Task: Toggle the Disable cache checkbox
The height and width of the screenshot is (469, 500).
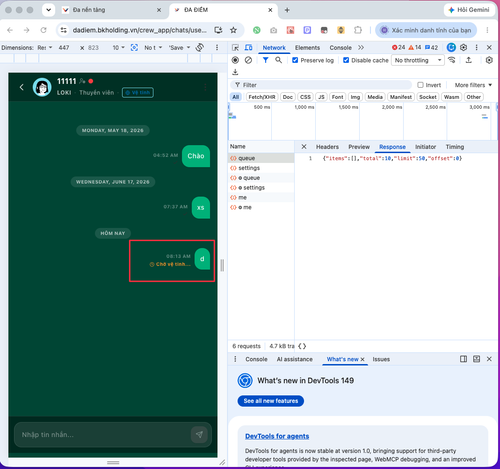Action: (x=346, y=60)
